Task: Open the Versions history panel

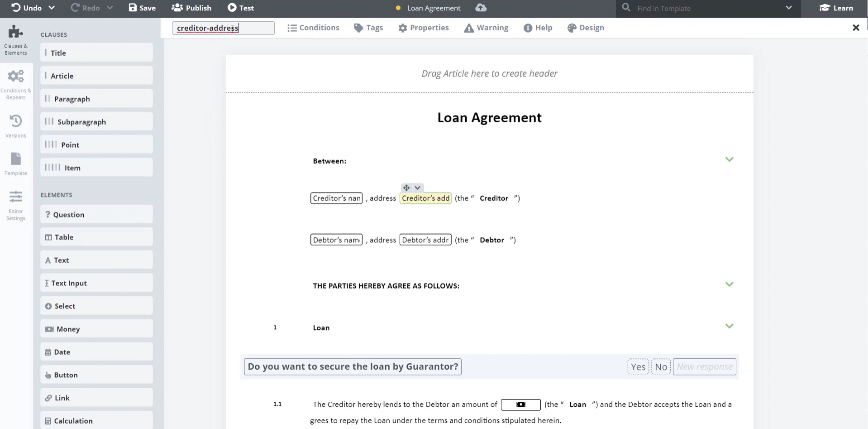Action: point(16,126)
